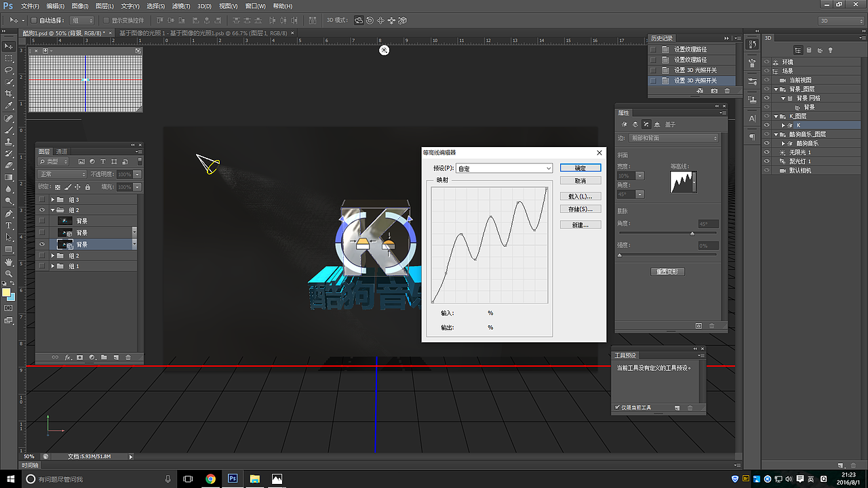Screen dimensions: 868x488
Task: Toggle visibility of 酷狗音乐 3D object
Action: (x=767, y=143)
